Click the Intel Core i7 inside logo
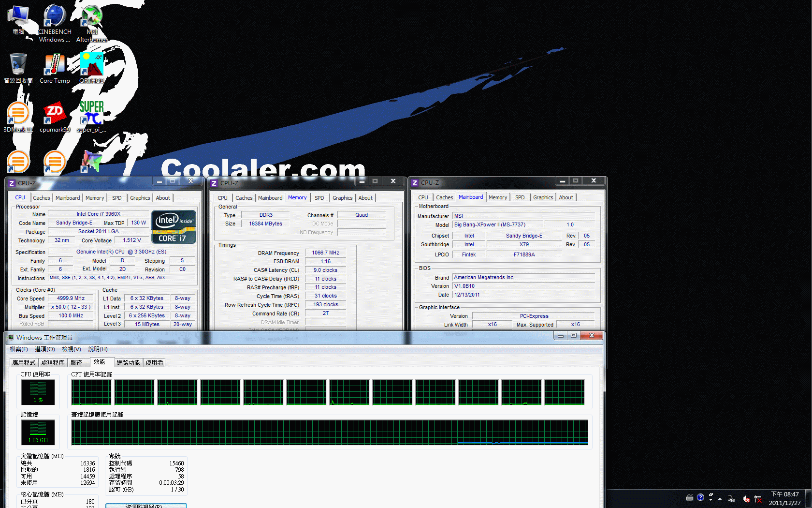 (x=174, y=226)
